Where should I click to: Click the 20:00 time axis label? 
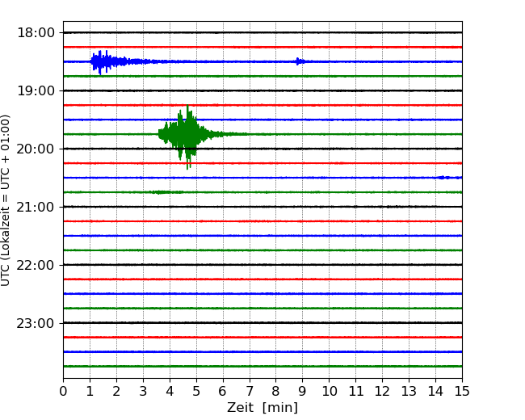[x=36, y=149]
